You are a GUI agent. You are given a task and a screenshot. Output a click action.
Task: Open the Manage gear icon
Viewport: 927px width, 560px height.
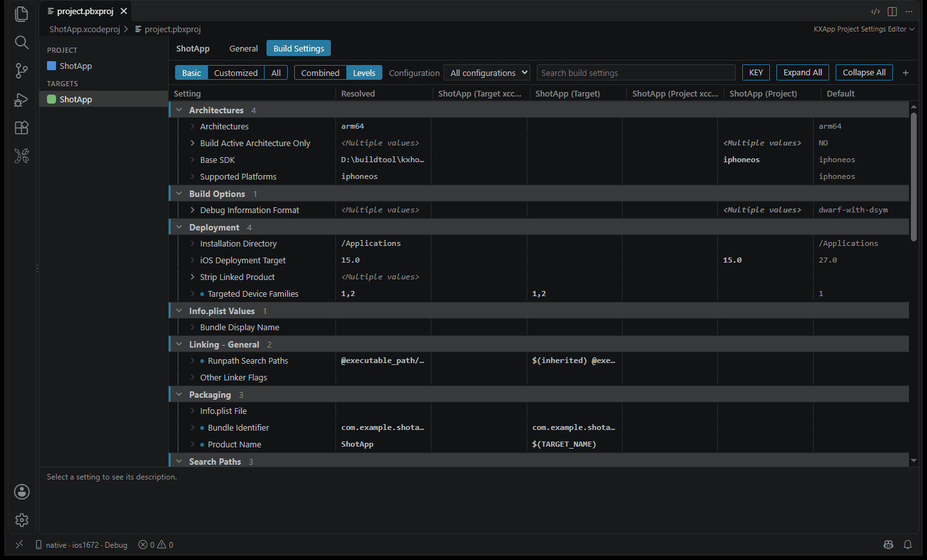tap(21, 520)
